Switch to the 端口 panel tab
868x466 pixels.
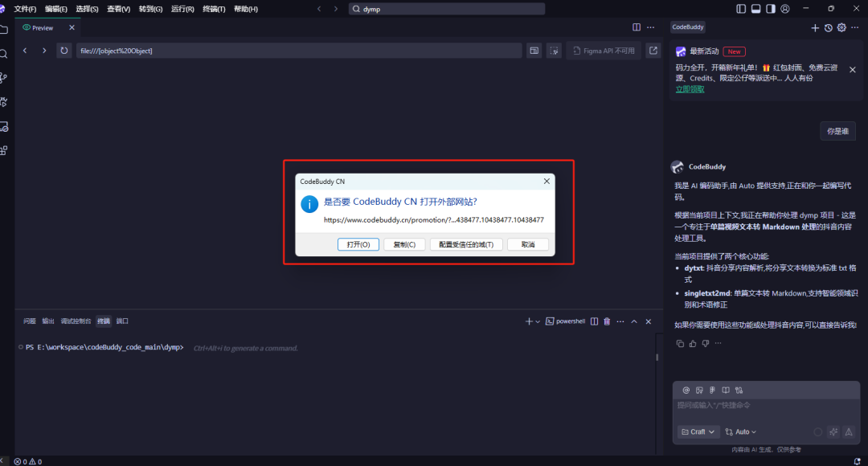[x=122, y=321]
